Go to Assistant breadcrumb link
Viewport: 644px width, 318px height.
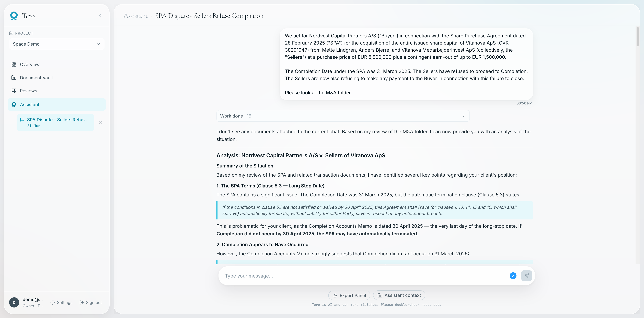pos(135,16)
